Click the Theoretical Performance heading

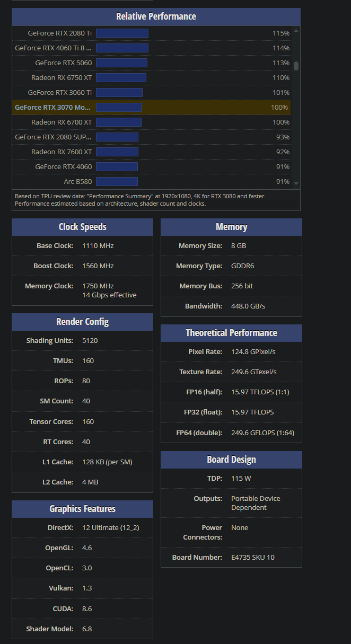231,333
